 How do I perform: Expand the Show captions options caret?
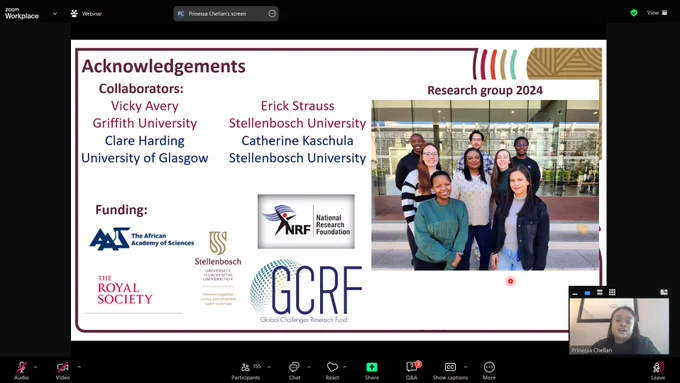coord(465,367)
